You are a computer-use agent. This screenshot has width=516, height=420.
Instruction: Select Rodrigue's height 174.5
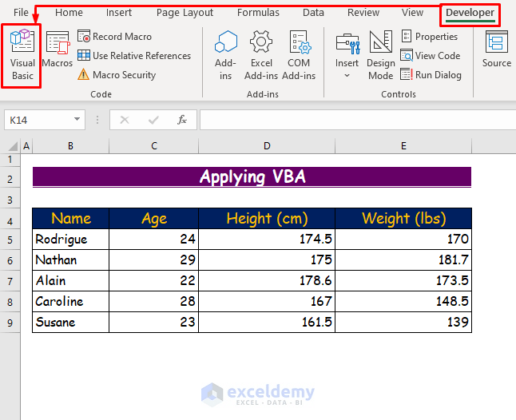267,239
